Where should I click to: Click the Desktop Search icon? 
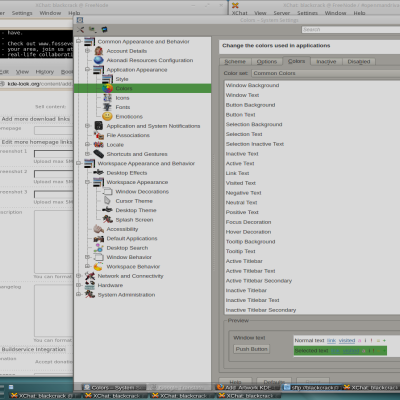coord(99,248)
